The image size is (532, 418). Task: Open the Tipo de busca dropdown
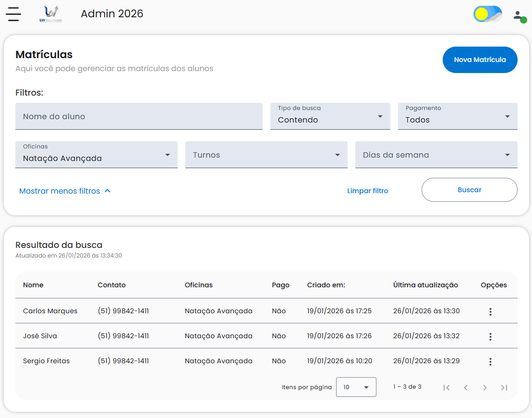[x=330, y=116]
